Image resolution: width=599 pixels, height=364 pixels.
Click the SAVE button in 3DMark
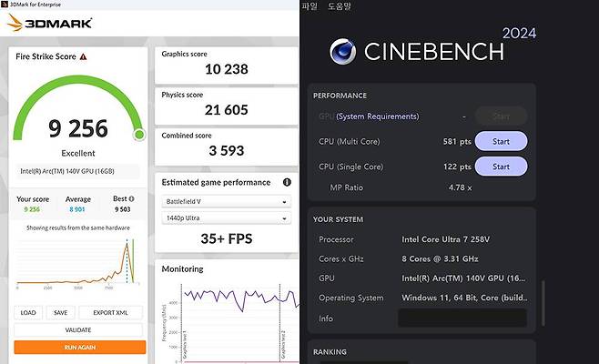(x=60, y=312)
